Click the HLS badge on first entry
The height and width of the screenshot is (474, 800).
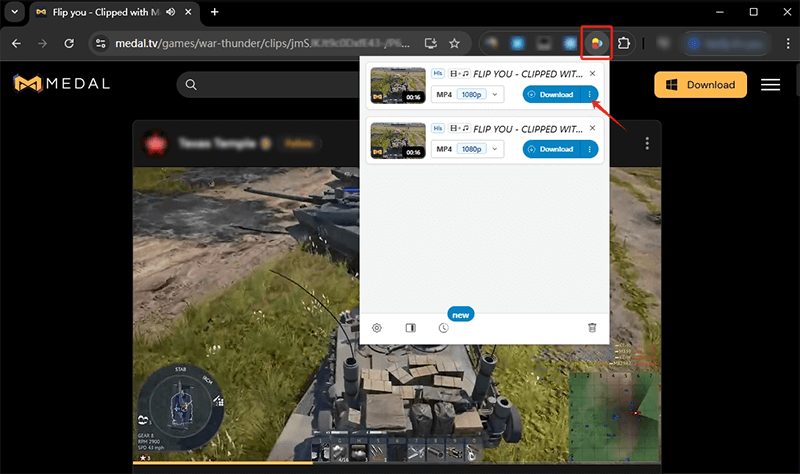click(x=438, y=73)
